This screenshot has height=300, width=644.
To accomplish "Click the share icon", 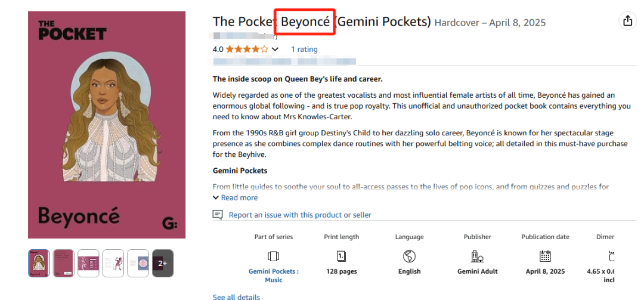I will click(x=627, y=21).
